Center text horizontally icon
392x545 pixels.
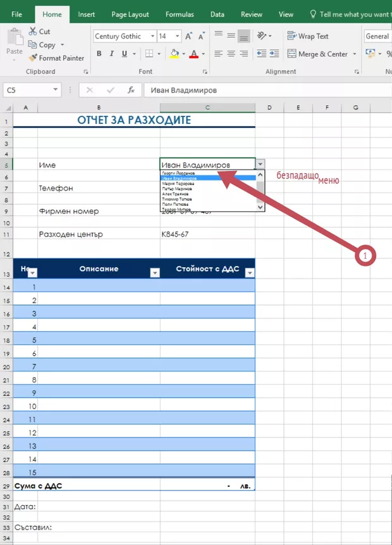(231, 54)
